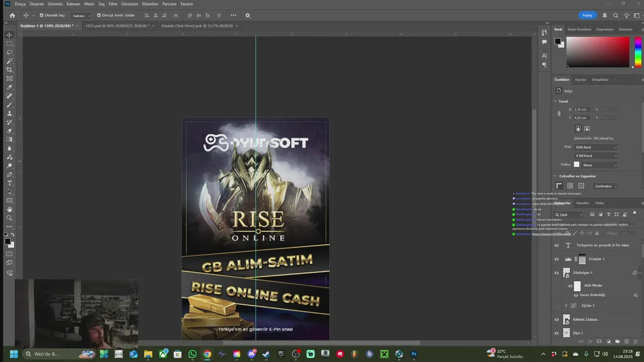Select portrait canvas orientation
The image size is (644, 362).
pyautogui.click(x=578, y=129)
